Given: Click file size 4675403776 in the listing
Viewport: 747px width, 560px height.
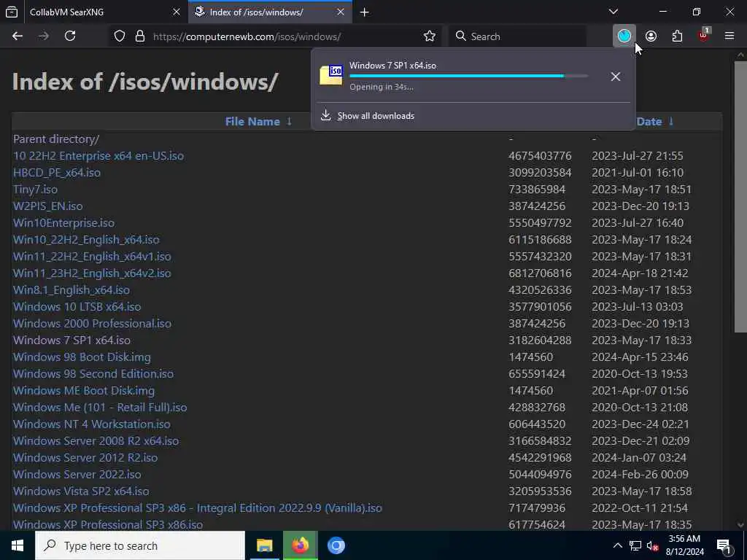Looking at the screenshot, I should coord(540,156).
